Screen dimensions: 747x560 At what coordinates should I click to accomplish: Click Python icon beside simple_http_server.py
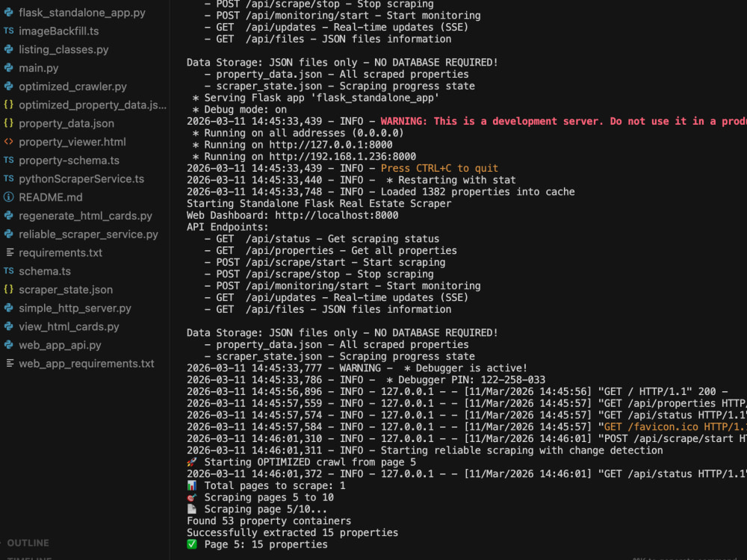point(8,308)
